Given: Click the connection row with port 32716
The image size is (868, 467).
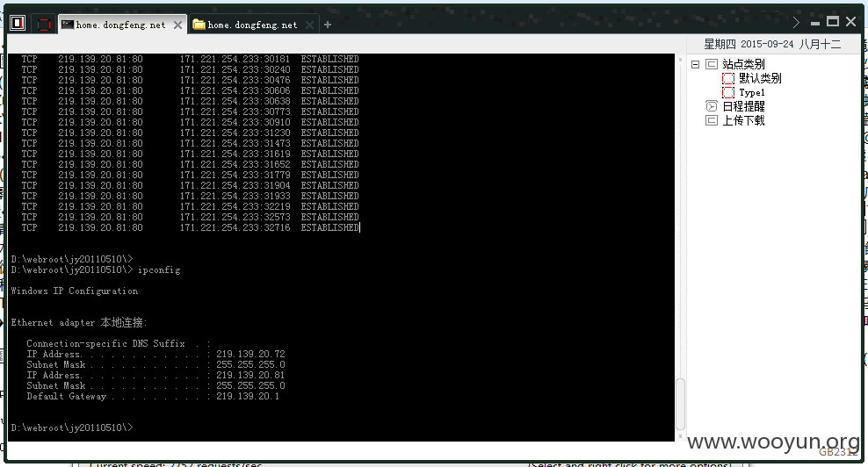Looking at the screenshot, I should pos(190,227).
